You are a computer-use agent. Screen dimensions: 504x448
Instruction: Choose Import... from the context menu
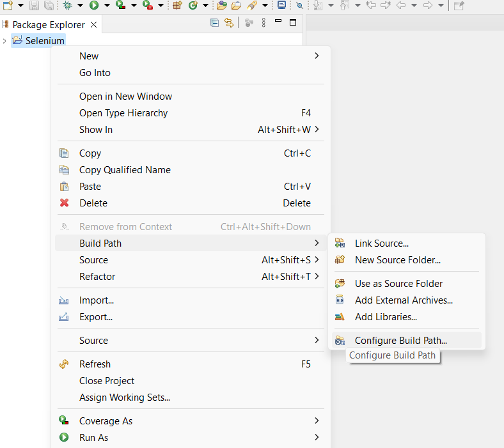coord(191,300)
